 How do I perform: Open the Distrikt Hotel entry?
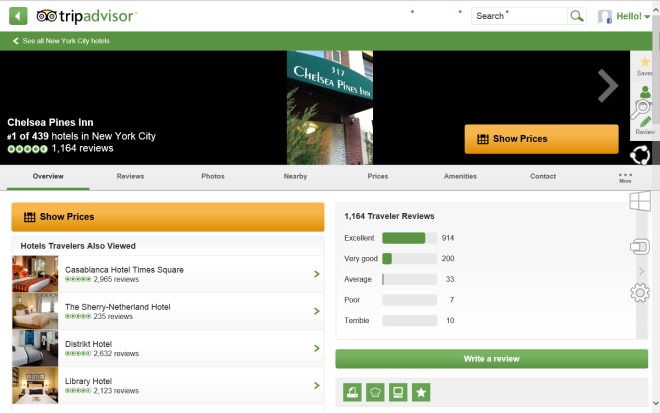[168, 348]
